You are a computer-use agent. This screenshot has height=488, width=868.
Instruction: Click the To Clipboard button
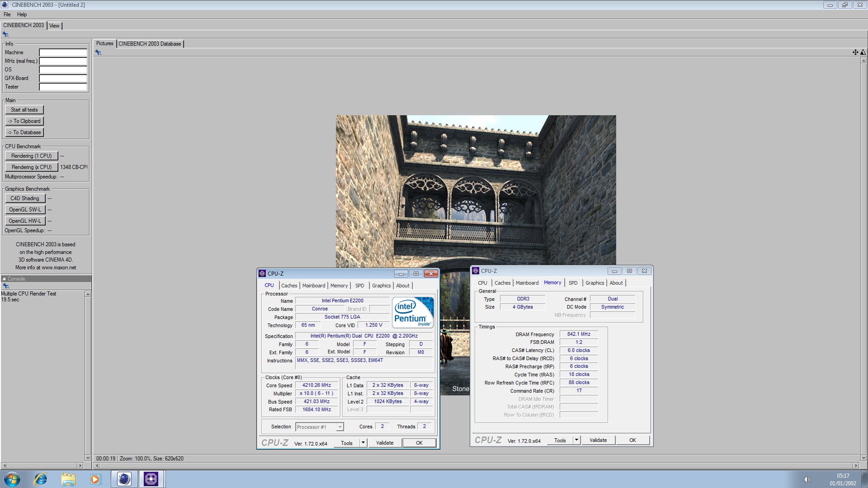point(24,121)
